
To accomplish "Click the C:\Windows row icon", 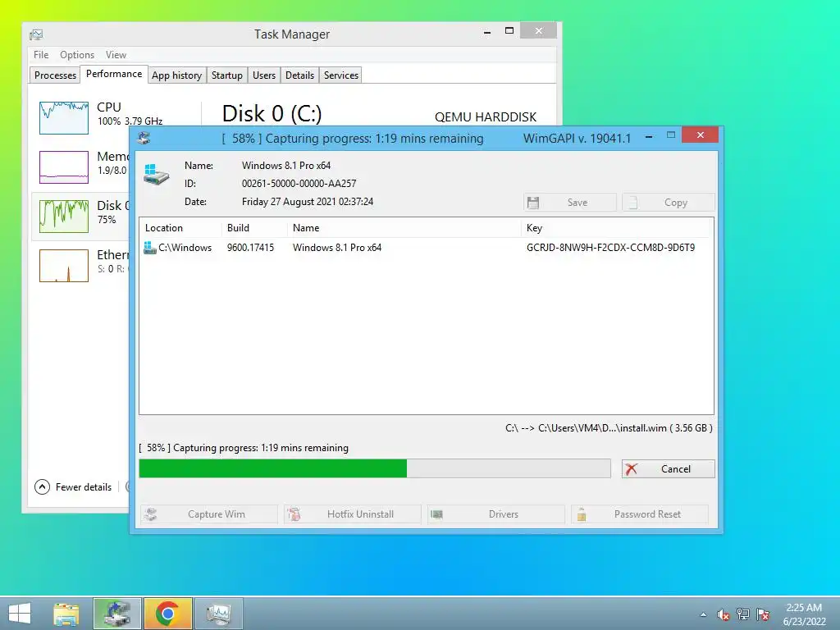I will (x=149, y=248).
